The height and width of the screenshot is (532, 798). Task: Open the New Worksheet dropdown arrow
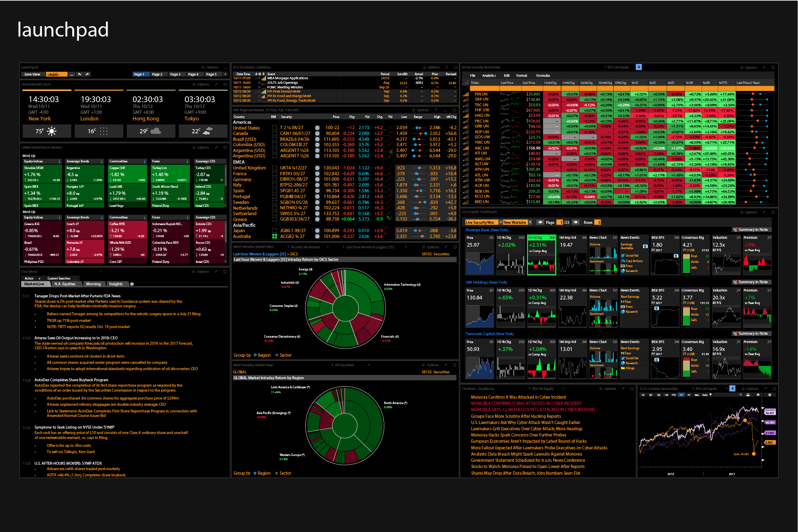[x=530, y=223]
